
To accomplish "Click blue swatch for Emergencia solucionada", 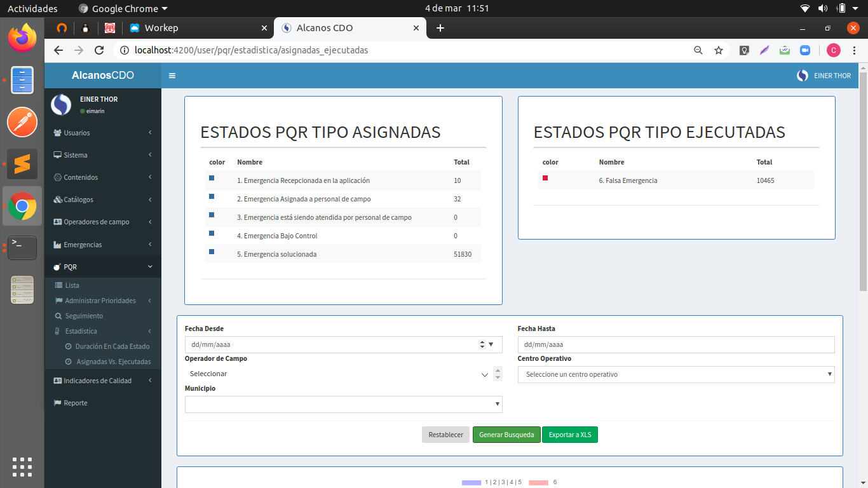I will coord(212,252).
